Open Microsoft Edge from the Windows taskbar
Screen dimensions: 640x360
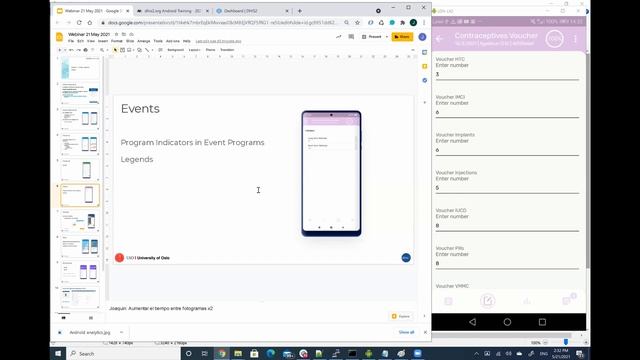coord(271,353)
